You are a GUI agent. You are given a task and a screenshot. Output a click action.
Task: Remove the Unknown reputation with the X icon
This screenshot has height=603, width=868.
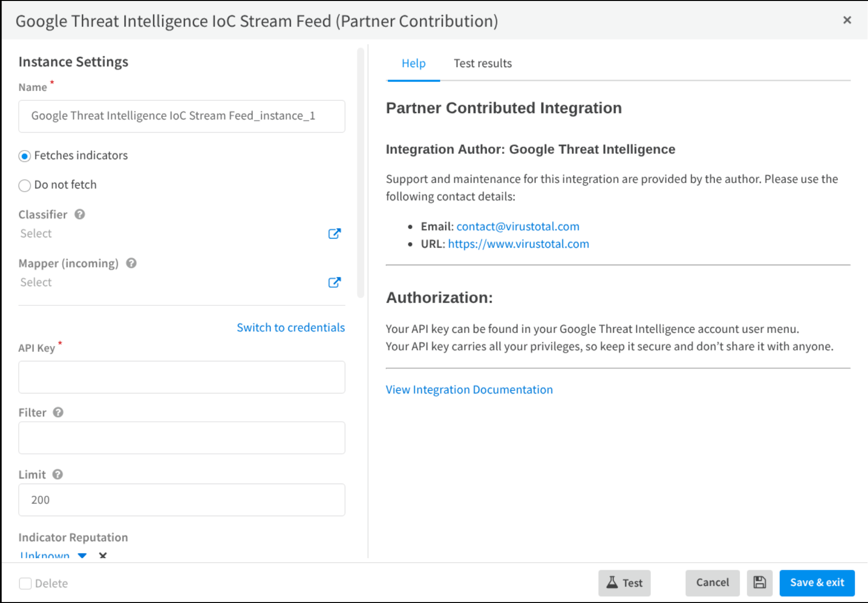pyautogui.click(x=103, y=556)
